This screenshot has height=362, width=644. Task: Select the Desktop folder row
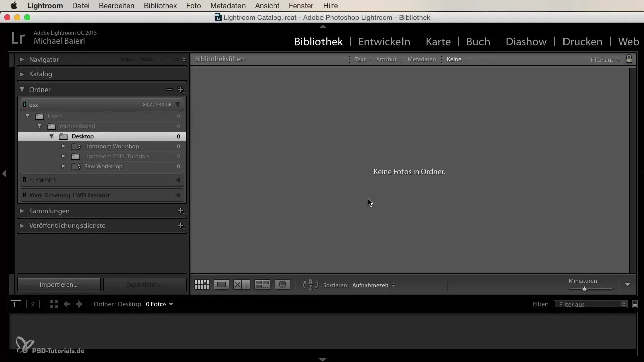coord(102,136)
